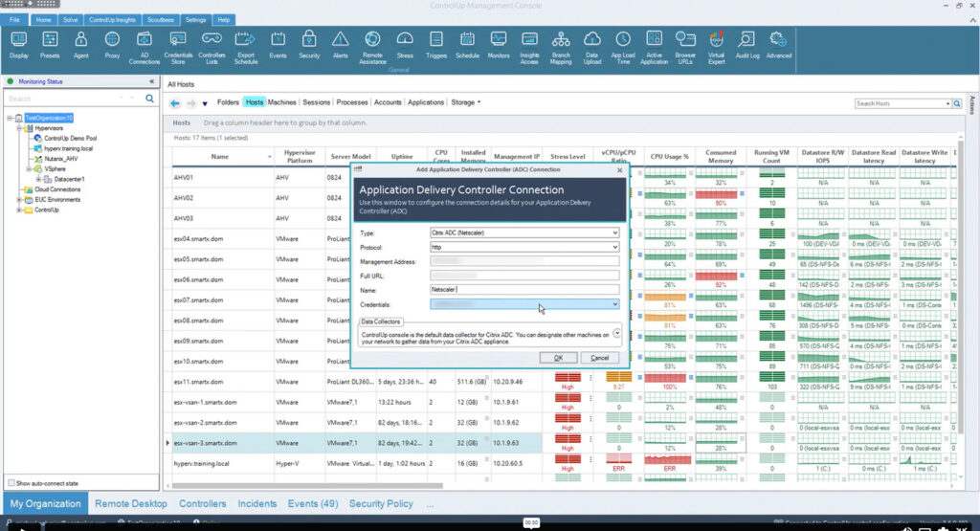Expand the Data Collectors section chevron
The width and height of the screenshot is (980, 531).
[616, 334]
